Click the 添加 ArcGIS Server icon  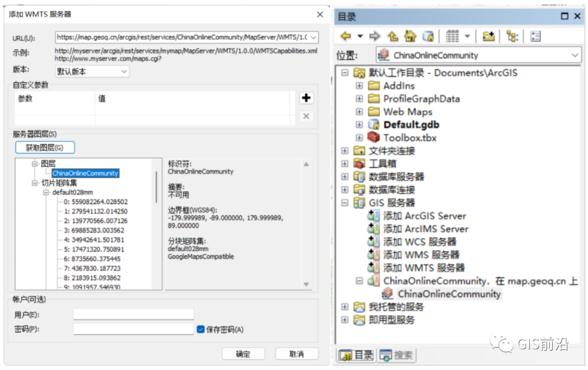[x=373, y=216]
